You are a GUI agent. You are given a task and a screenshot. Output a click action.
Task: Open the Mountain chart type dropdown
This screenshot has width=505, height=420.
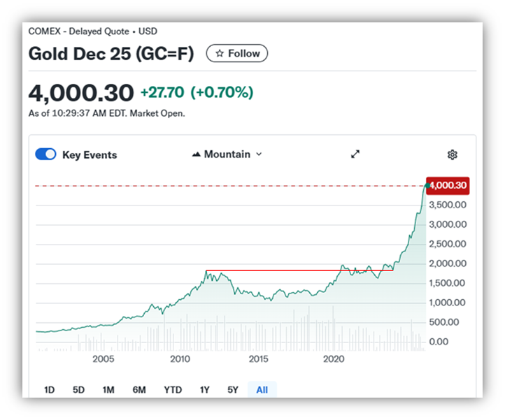pyautogui.click(x=227, y=154)
